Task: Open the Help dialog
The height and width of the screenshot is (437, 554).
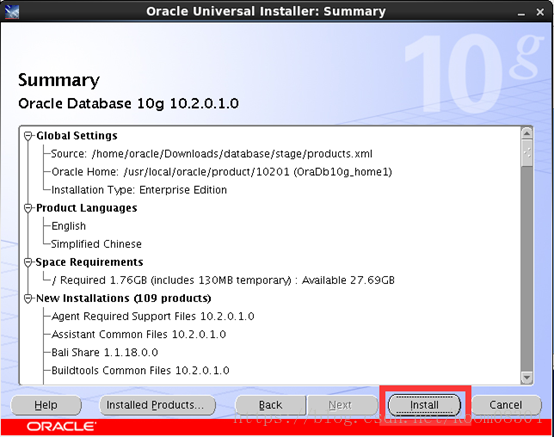Action: click(x=46, y=405)
